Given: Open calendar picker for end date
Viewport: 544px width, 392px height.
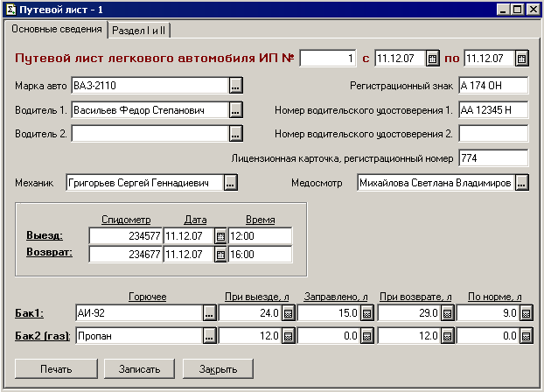Looking at the screenshot, I should click(522, 59).
